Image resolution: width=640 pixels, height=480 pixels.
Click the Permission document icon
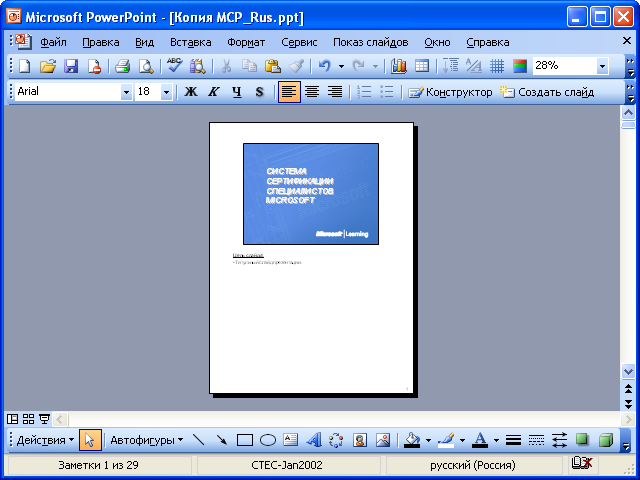point(94,66)
